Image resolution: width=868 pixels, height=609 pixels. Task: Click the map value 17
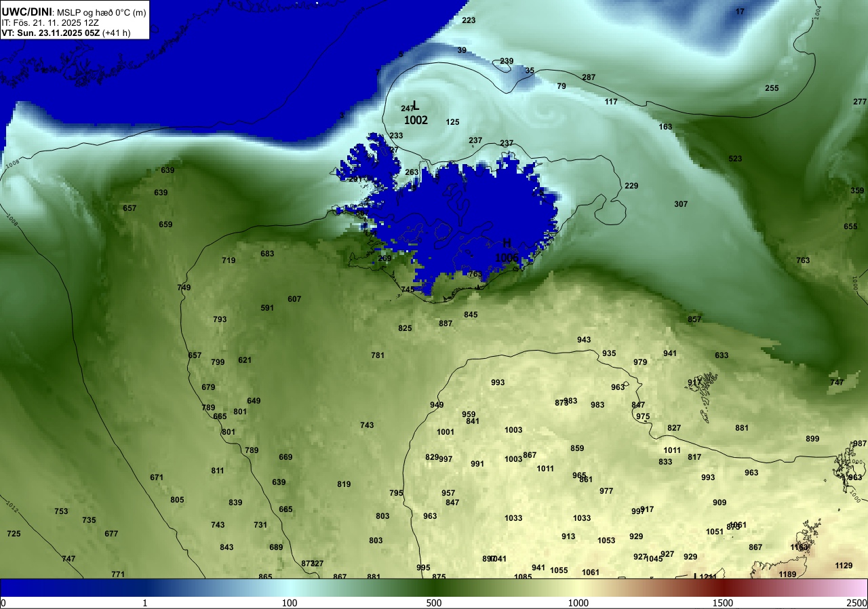(x=740, y=12)
